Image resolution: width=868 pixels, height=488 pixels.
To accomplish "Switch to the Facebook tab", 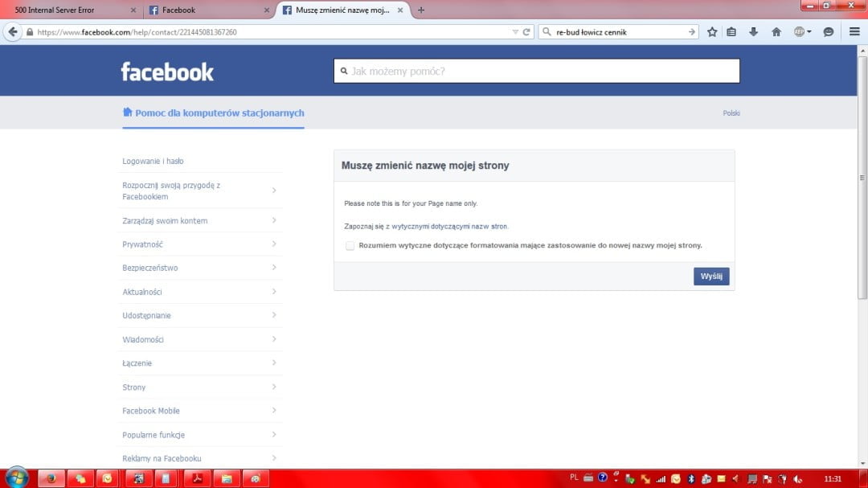I will (x=208, y=10).
